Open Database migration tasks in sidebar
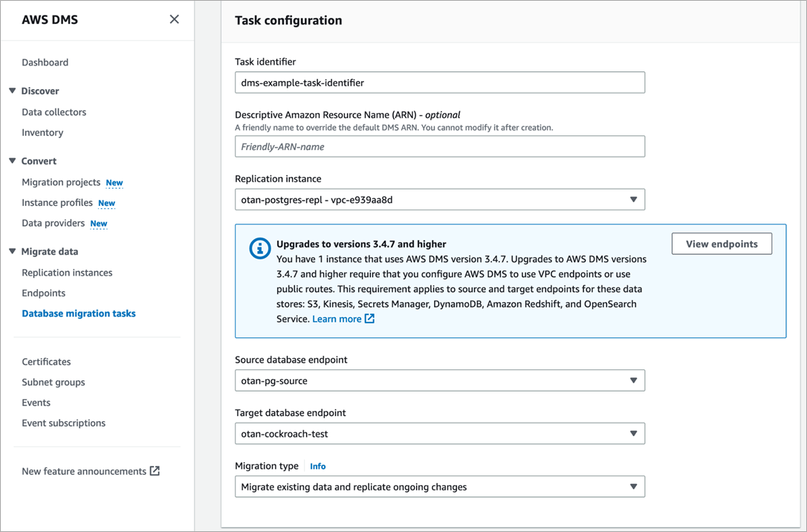 (x=79, y=314)
